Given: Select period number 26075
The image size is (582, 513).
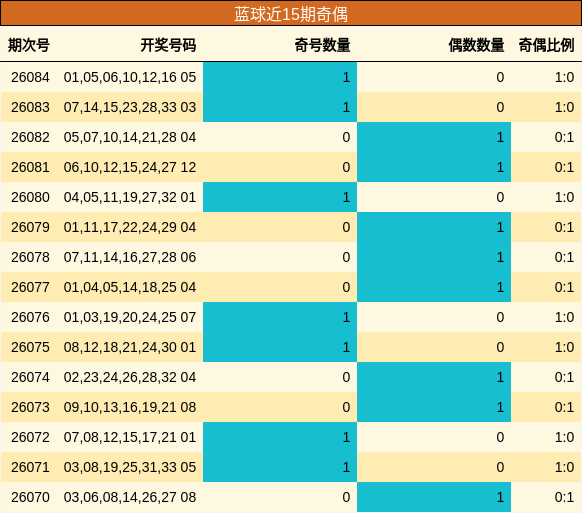Looking at the screenshot, I should click(30, 347).
